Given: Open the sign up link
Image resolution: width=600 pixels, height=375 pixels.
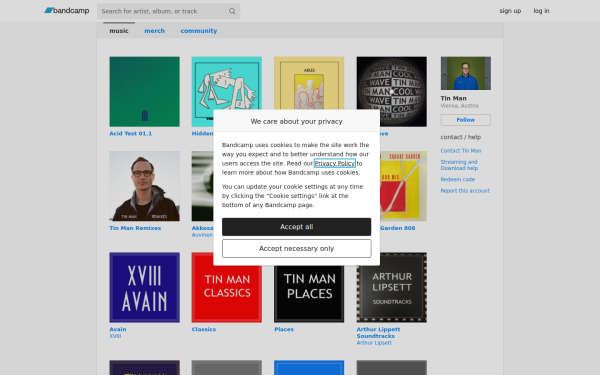Looking at the screenshot, I should pos(510,11).
